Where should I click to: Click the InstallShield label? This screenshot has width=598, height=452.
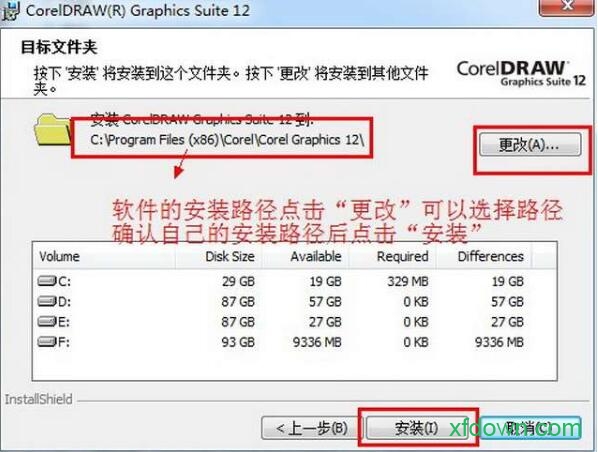coord(38,399)
